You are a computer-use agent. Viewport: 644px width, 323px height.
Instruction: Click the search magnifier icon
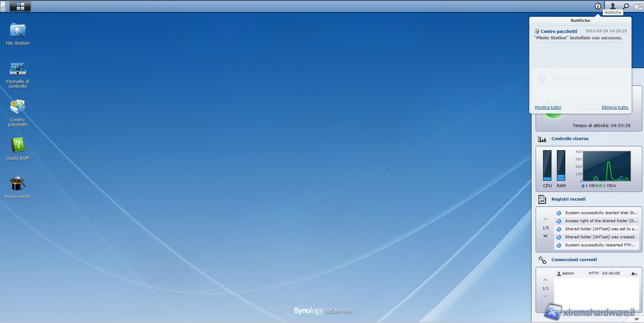tap(626, 6)
